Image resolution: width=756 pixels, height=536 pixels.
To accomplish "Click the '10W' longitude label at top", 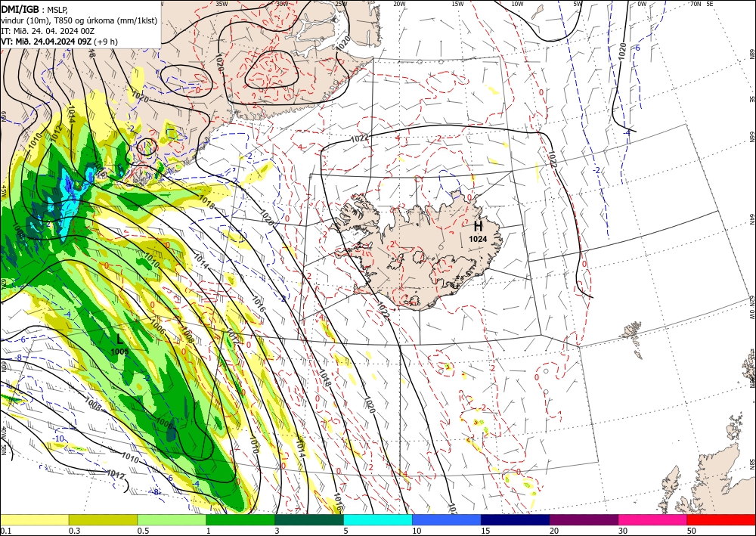I will tap(517, 4).
